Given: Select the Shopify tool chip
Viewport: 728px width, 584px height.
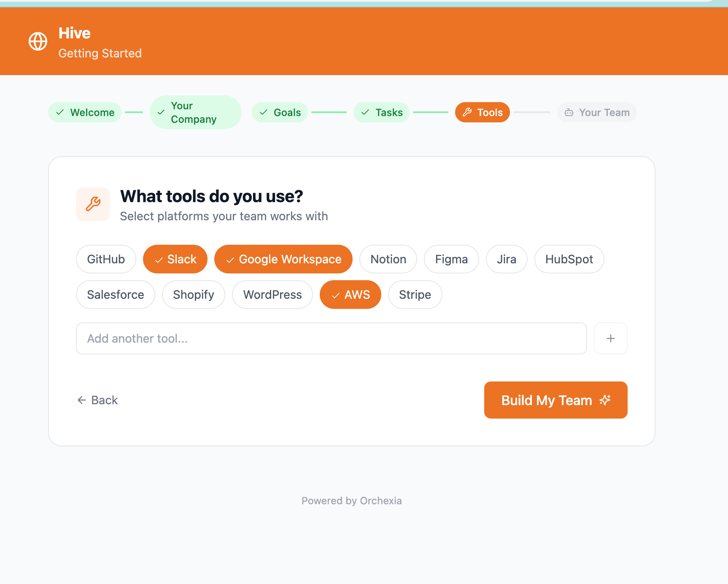Looking at the screenshot, I should (x=194, y=295).
